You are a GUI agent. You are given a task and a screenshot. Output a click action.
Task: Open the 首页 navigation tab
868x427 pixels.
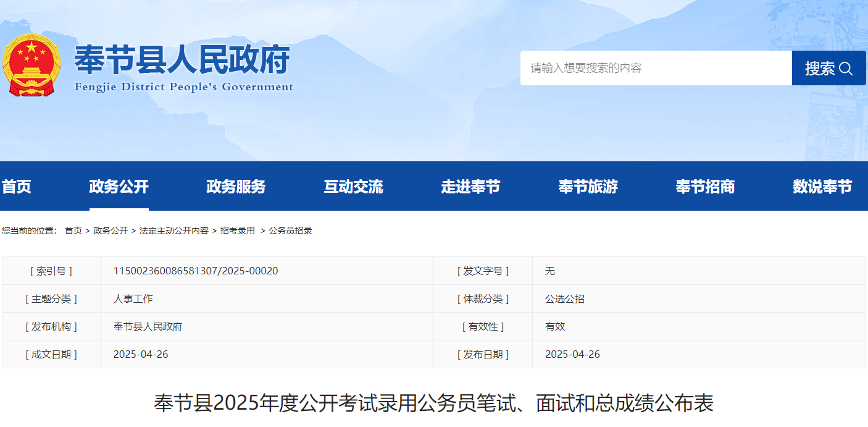pos(16,187)
